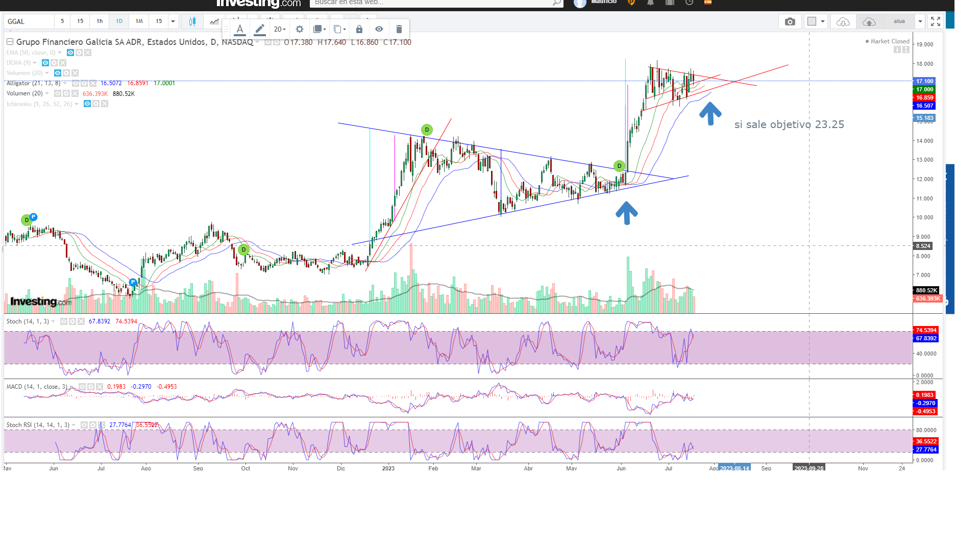Toggle visibility of Stoch (14, 1, 3)
Screen dimensions: 980x551
tap(64, 321)
